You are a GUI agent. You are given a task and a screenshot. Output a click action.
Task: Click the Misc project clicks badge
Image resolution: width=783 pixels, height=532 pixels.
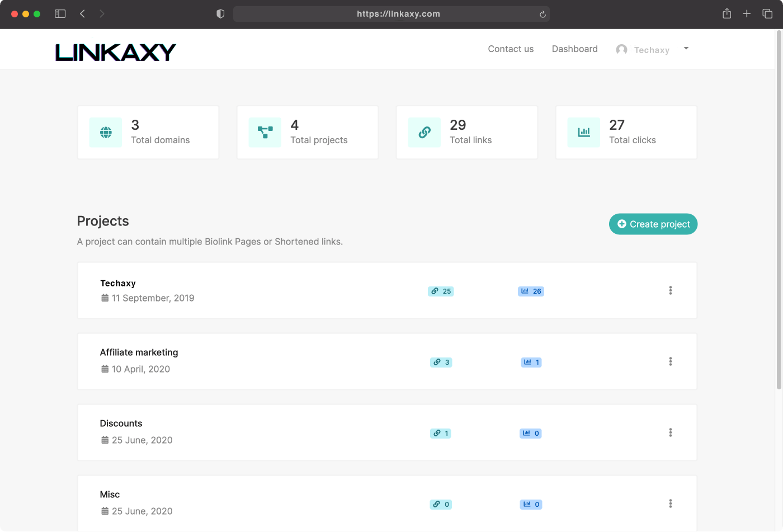click(531, 505)
